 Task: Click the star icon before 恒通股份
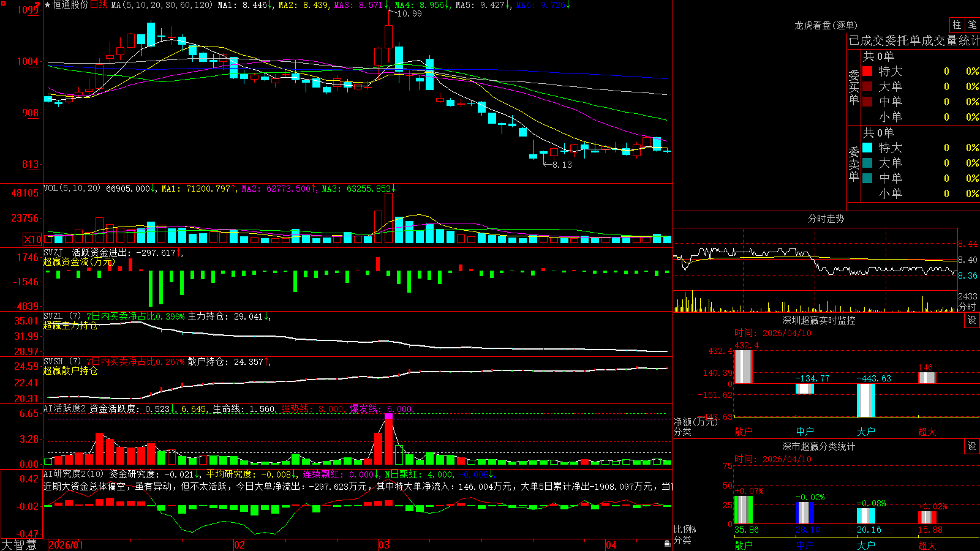48,5
